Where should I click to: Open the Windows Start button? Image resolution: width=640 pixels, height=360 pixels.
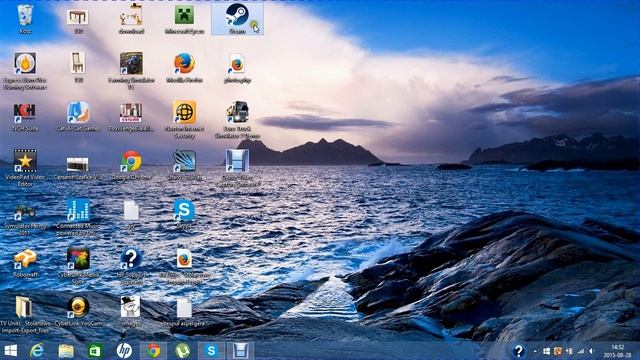(x=11, y=351)
